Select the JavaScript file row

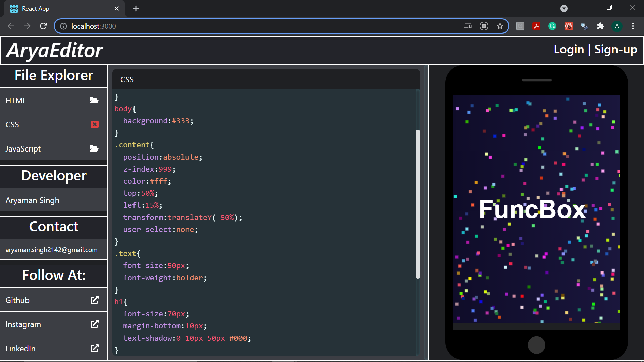[x=54, y=148]
